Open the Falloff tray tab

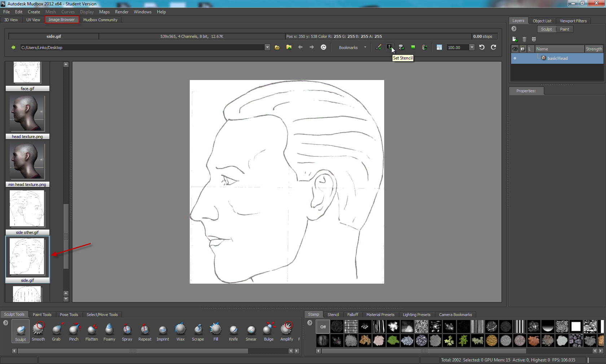352,315
